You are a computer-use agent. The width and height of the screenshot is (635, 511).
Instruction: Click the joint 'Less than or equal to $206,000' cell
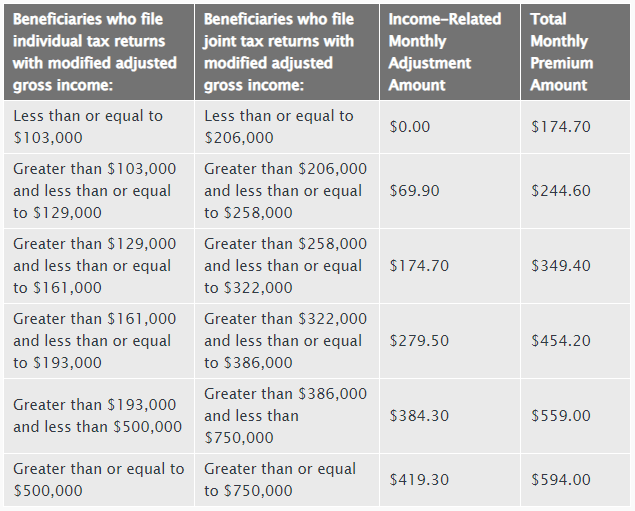coord(287,127)
